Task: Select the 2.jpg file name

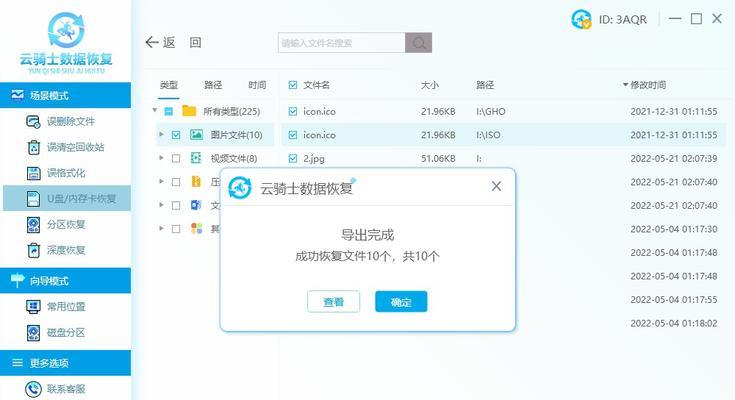Action: 314,158
